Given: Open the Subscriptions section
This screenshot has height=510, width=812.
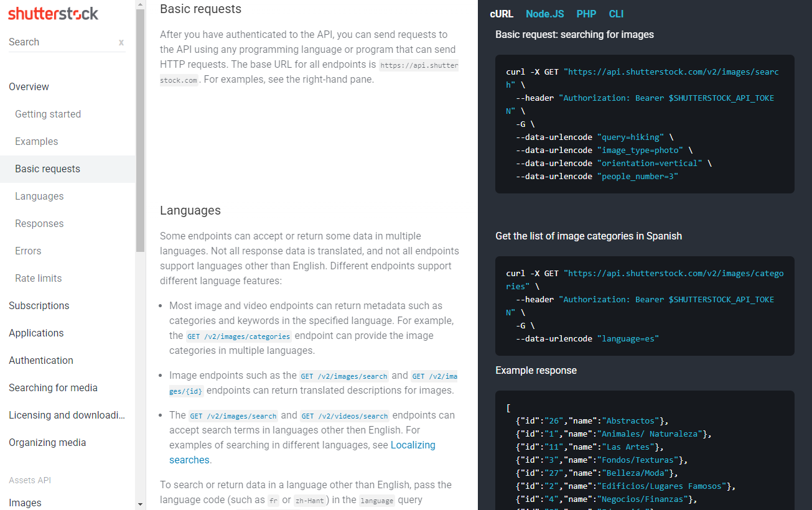Looking at the screenshot, I should 39,305.
